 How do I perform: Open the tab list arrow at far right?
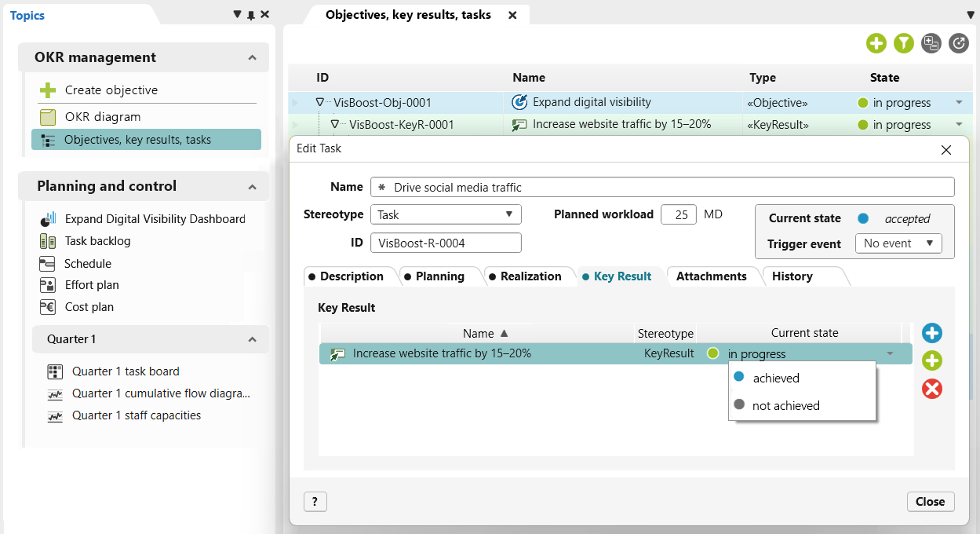971,15
